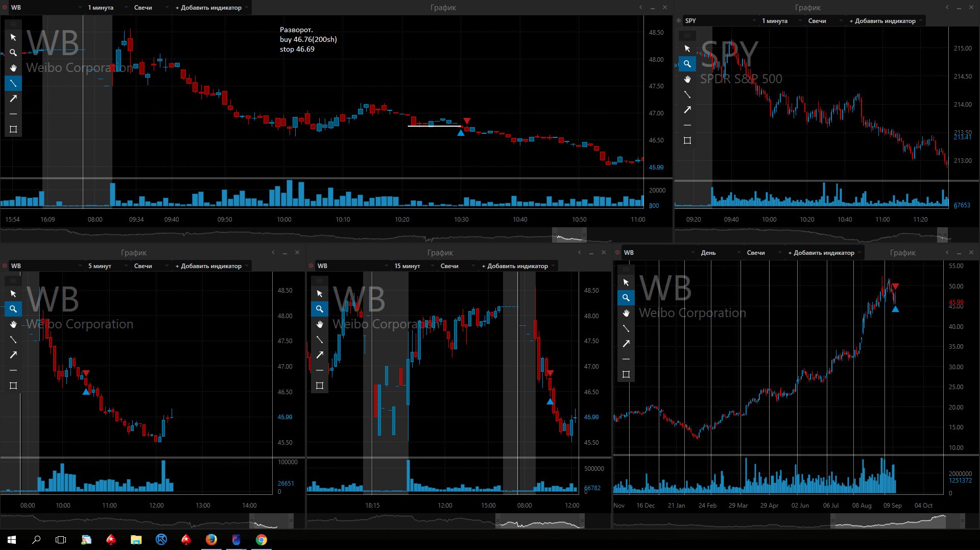
Task: Open Windows taskbar search
Action: (36, 540)
